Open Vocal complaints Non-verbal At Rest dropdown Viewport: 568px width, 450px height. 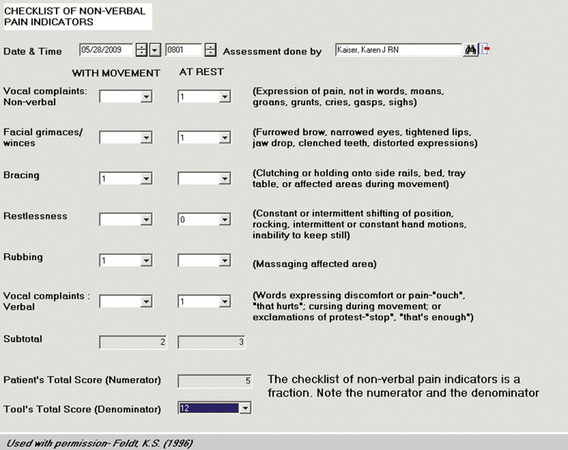pos(204,97)
